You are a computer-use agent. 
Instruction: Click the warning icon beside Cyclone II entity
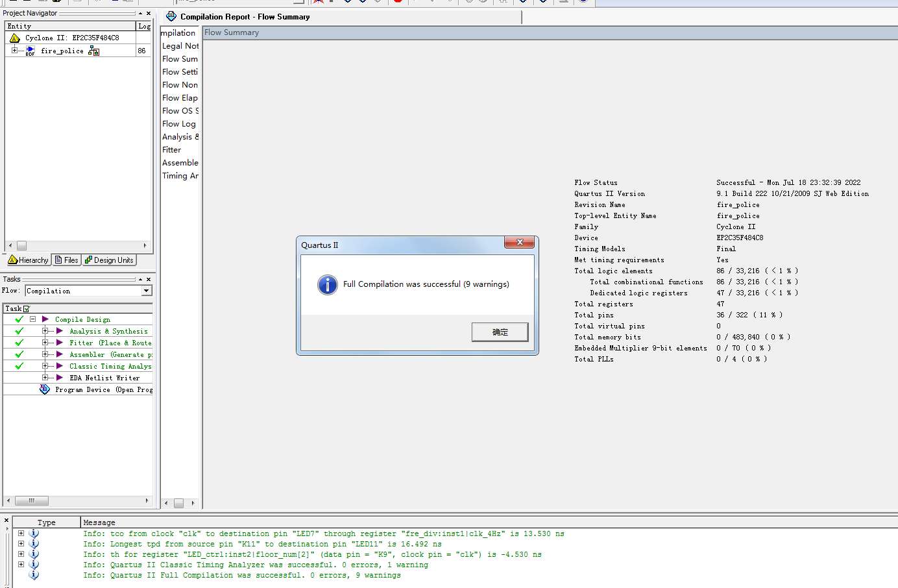[x=15, y=38]
